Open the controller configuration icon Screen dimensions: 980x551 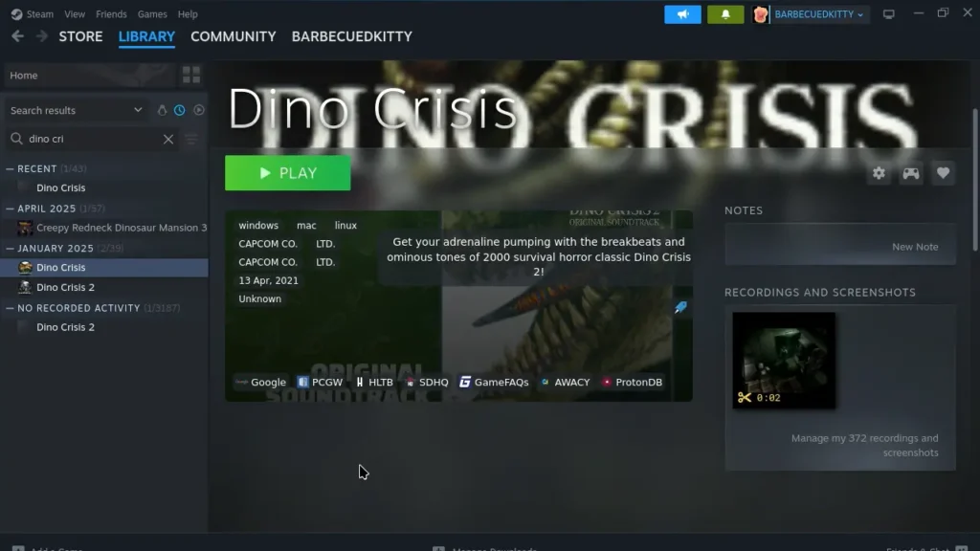(x=910, y=173)
